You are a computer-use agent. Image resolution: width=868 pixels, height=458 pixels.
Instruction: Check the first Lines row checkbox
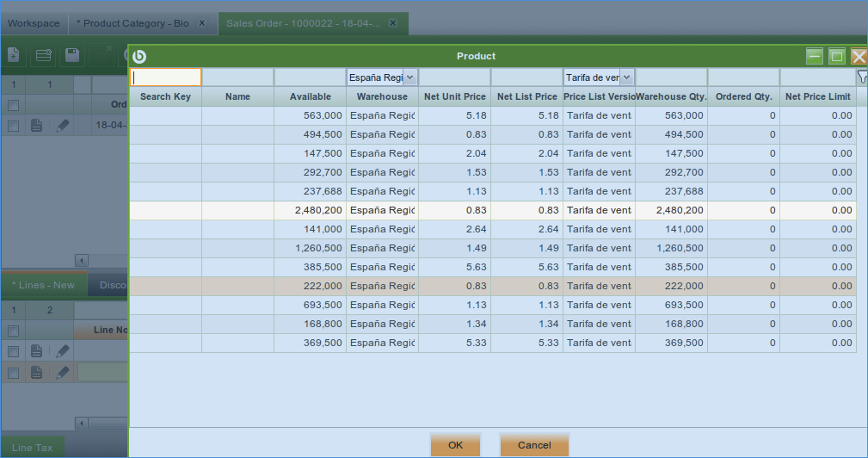pos(13,351)
